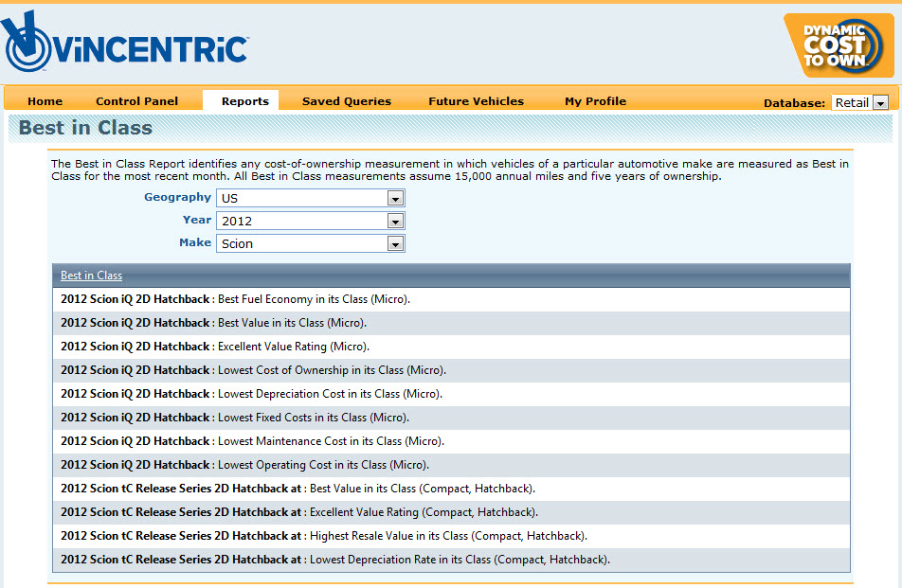Open the My Profile tab
The image size is (902, 588).
tap(595, 101)
